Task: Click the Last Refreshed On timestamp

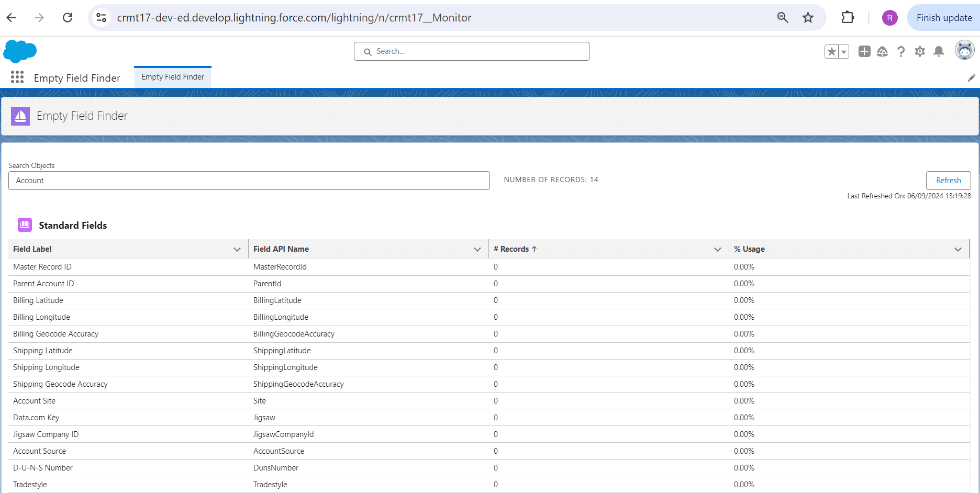Action: tap(909, 196)
